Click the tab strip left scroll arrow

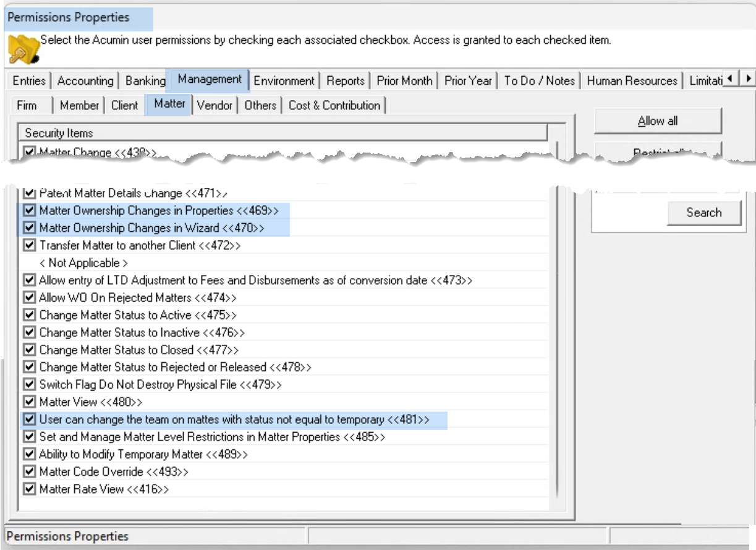[731, 78]
